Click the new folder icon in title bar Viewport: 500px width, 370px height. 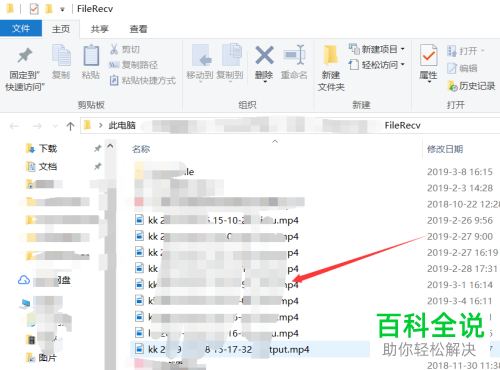49,9
